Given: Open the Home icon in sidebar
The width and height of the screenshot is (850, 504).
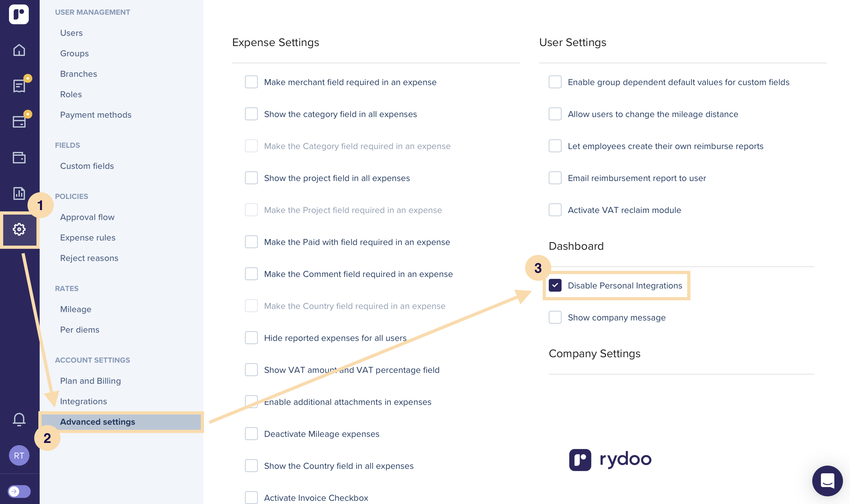Looking at the screenshot, I should pyautogui.click(x=19, y=50).
